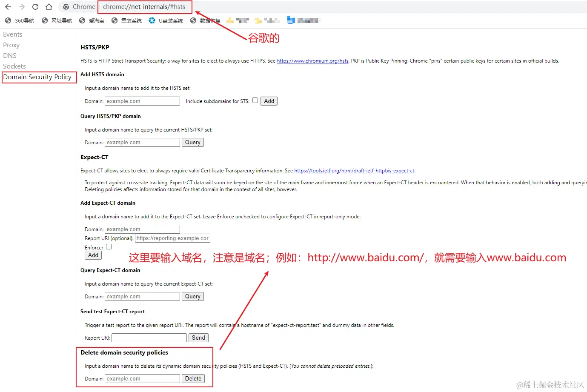Open the 重装系统 bookmark

tap(126, 20)
